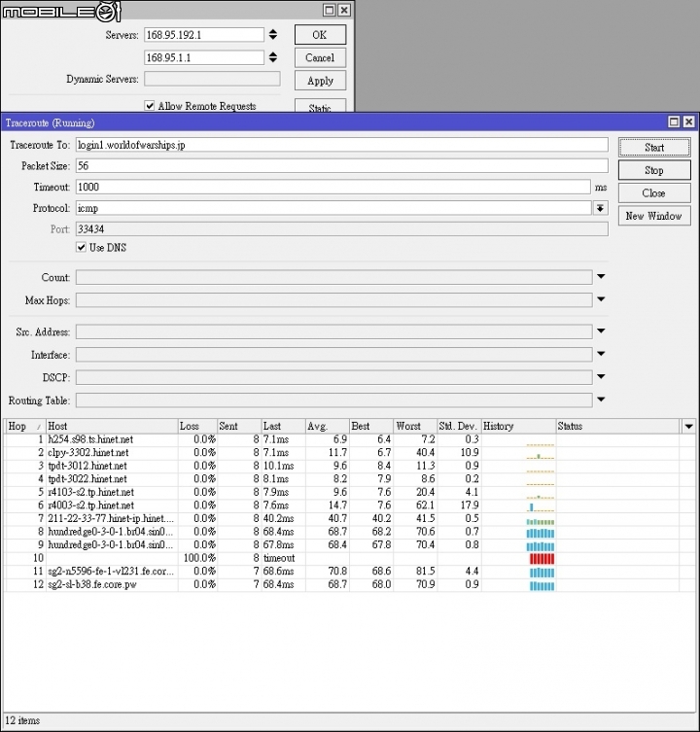Adjust stepper arrows beside 168.95.192.1
Image resolution: width=700 pixels, height=732 pixels.
point(273,35)
